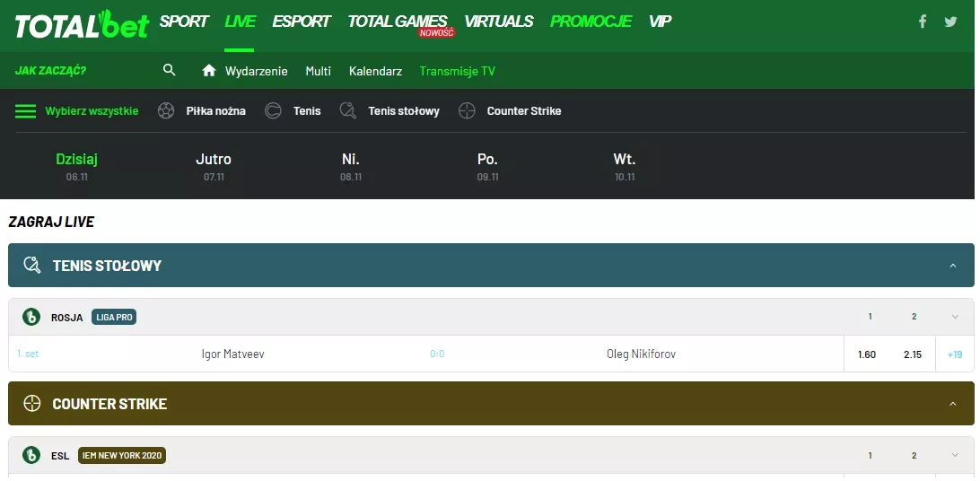Open the VIP menu item

pyautogui.click(x=660, y=22)
